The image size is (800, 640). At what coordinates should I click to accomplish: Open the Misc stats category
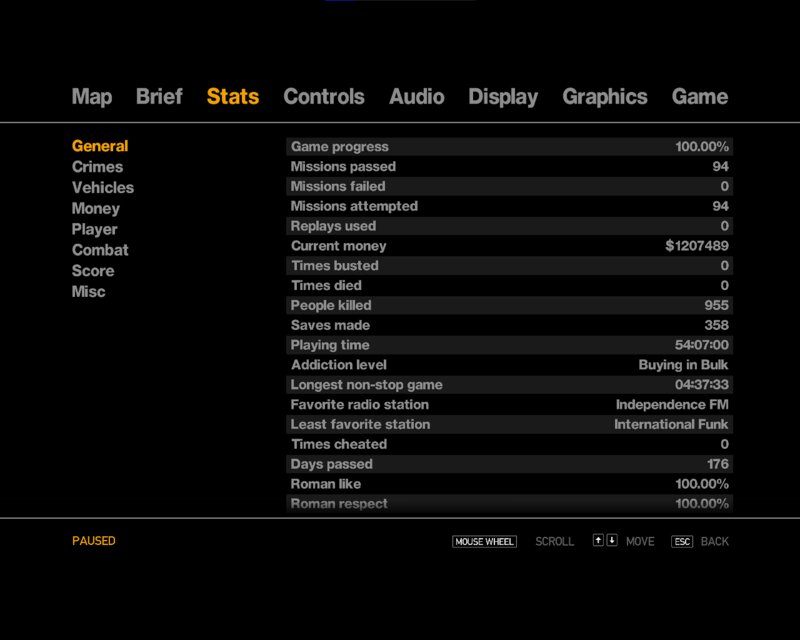click(x=89, y=292)
